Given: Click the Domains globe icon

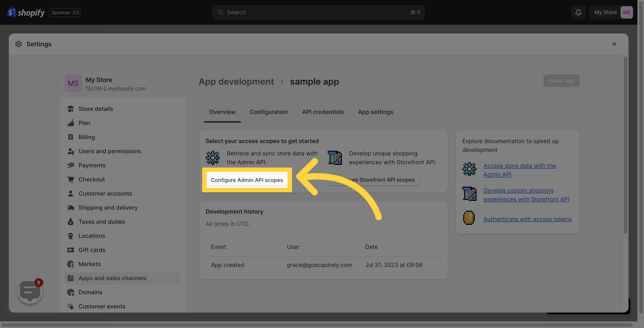Looking at the screenshot, I should click(x=70, y=292).
